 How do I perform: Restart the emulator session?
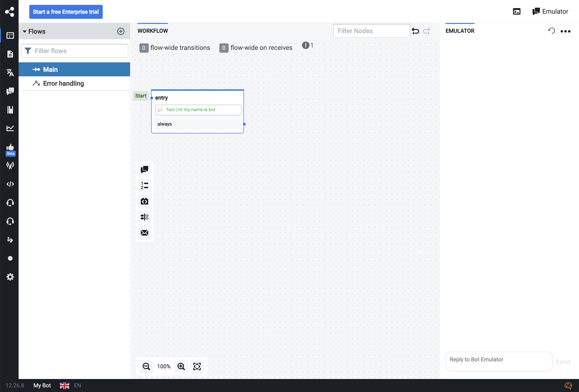click(551, 31)
